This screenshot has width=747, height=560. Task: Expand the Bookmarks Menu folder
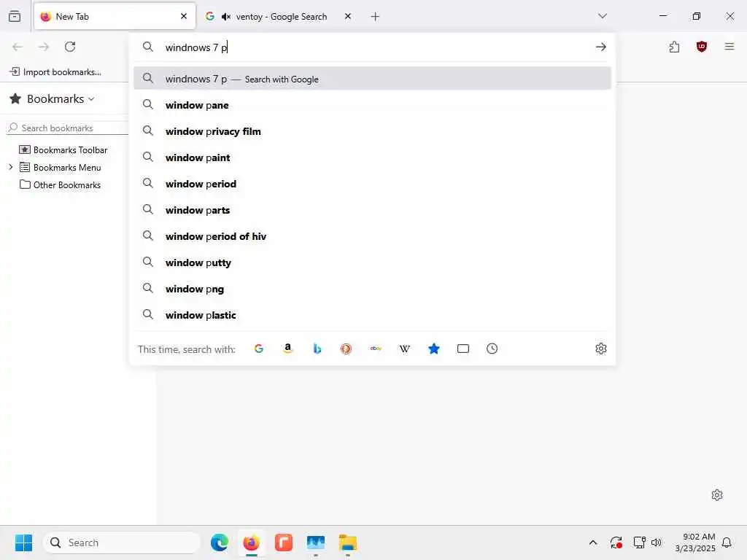(10, 167)
